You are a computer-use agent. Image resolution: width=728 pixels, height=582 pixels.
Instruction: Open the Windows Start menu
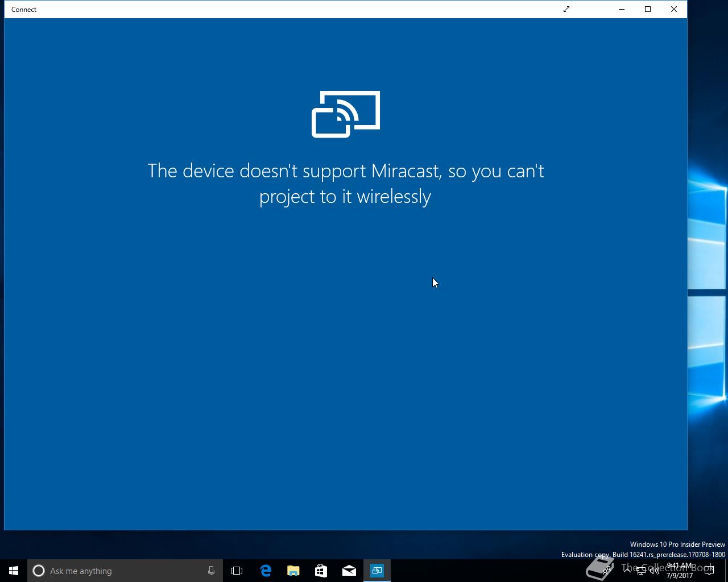14,571
